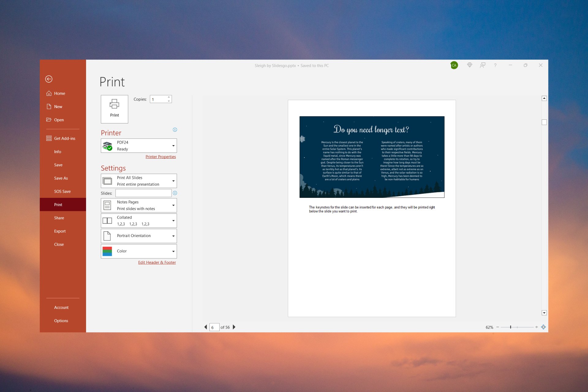Click the next page arrow below the preview
Viewport: 588px width, 392px height.
tap(234, 327)
